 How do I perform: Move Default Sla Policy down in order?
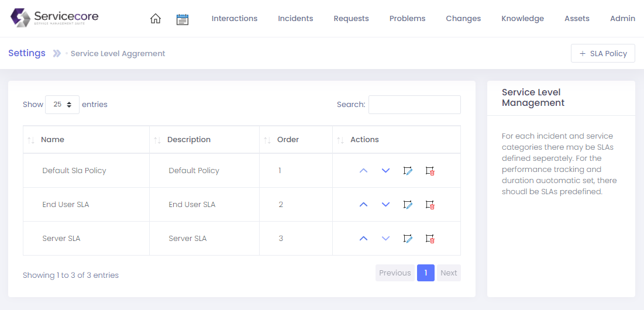point(385,171)
